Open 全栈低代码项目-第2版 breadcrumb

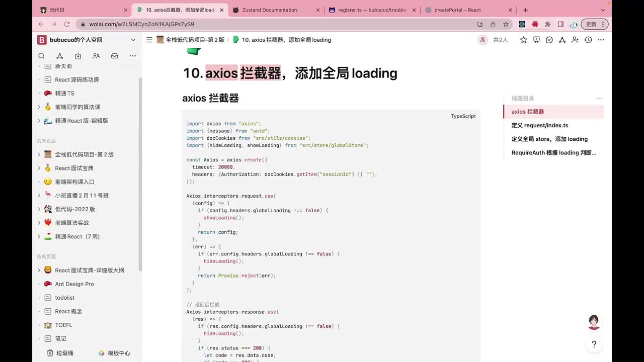(x=190, y=40)
